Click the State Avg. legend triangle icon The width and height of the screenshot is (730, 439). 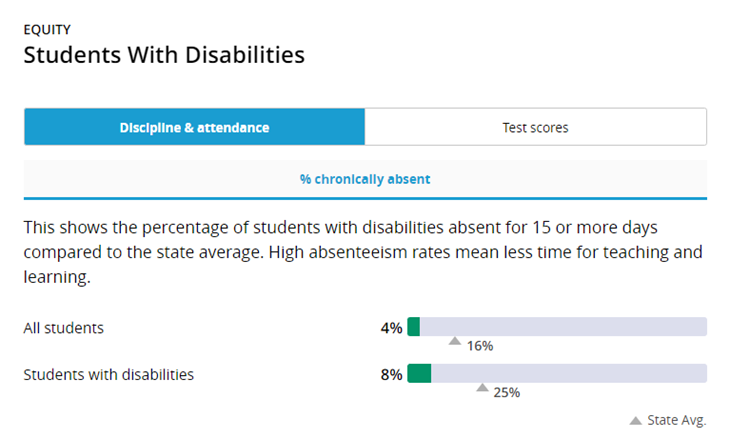click(635, 421)
